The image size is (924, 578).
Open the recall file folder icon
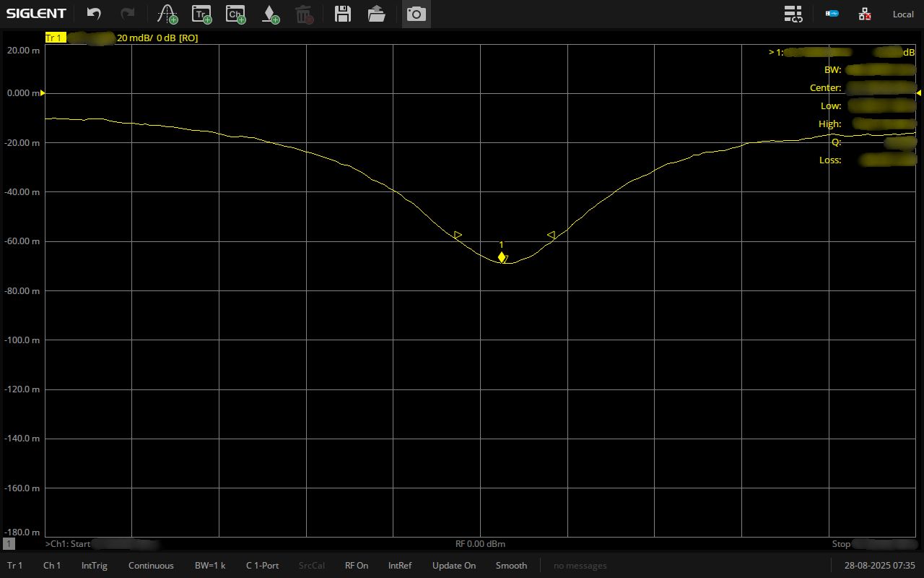(x=376, y=14)
